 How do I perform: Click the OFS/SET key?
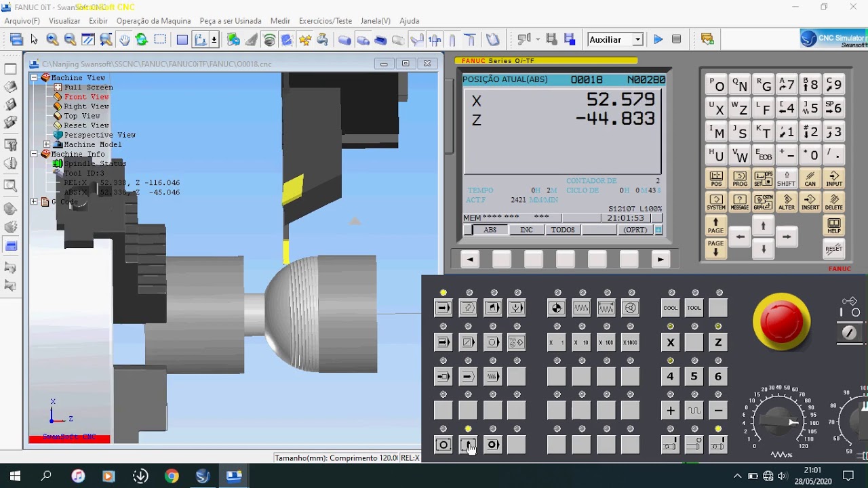pos(763,179)
